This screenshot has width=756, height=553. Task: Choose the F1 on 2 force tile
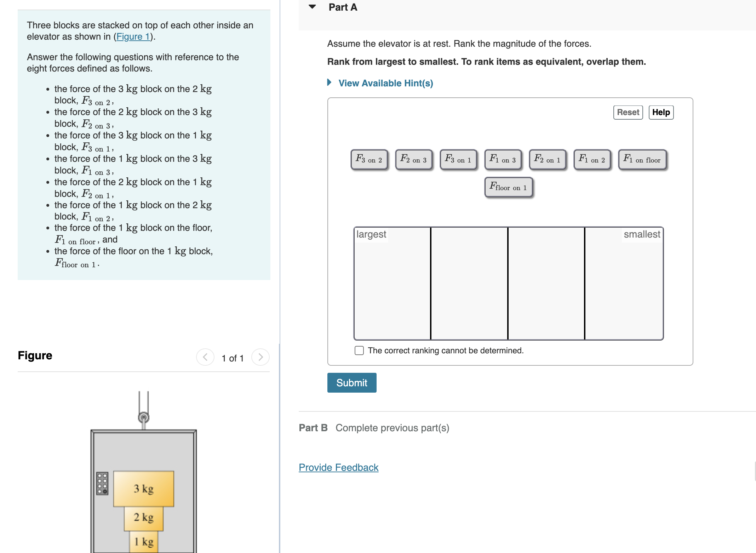tap(592, 160)
